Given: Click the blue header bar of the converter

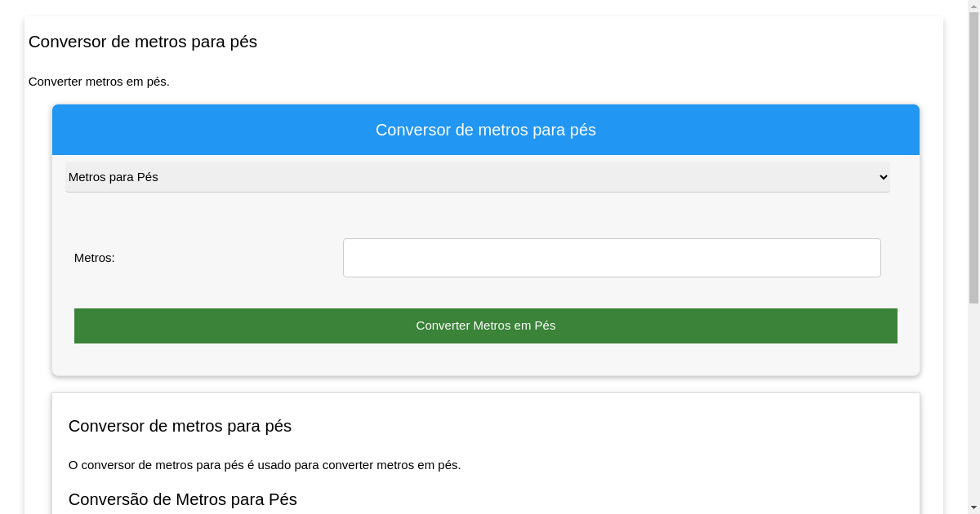Looking at the screenshot, I should click(x=485, y=130).
